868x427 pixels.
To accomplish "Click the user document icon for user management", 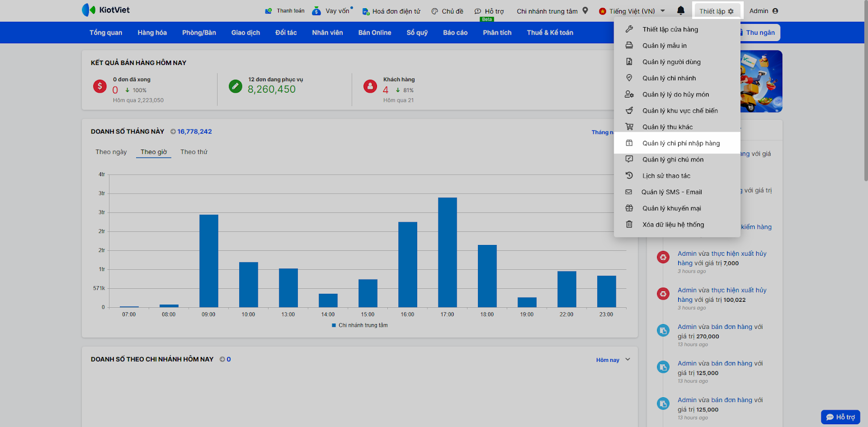I will [629, 62].
